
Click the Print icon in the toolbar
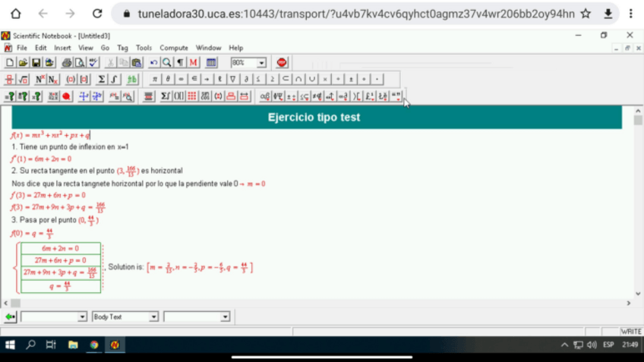point(67,62)
